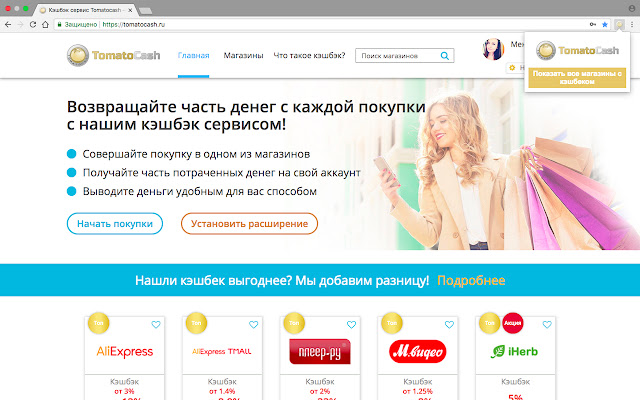This screenshot has height=400, width=640.
Task: Click 'от 3%' cashback text under AliExpress
Action: (124, 391)
